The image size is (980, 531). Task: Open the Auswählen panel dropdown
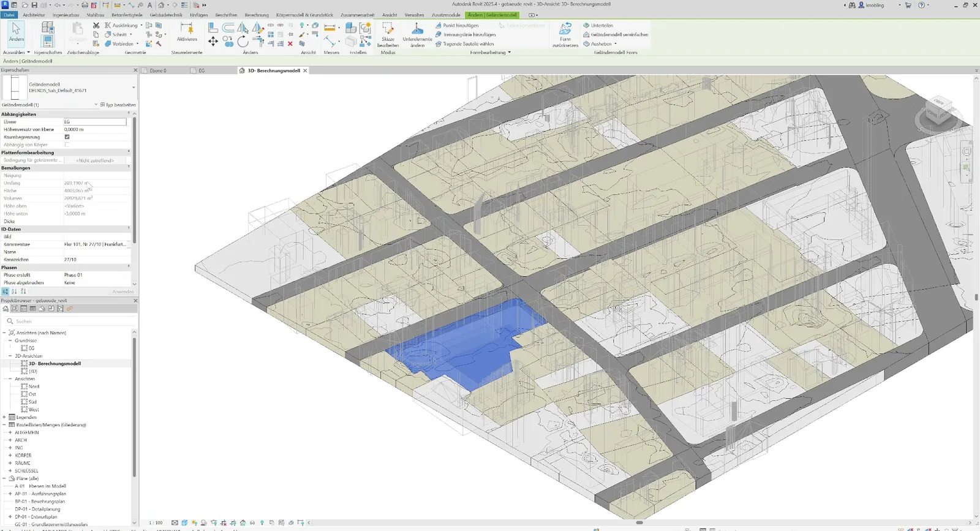point(28,53)
